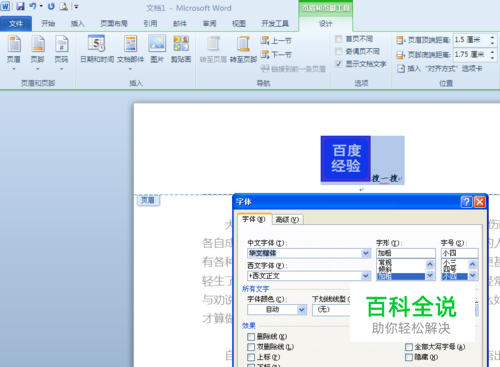Expand the dropdown arrow under 页码 button
The image size is (500, 367).
pyautogui.click(x=62, y=69)
